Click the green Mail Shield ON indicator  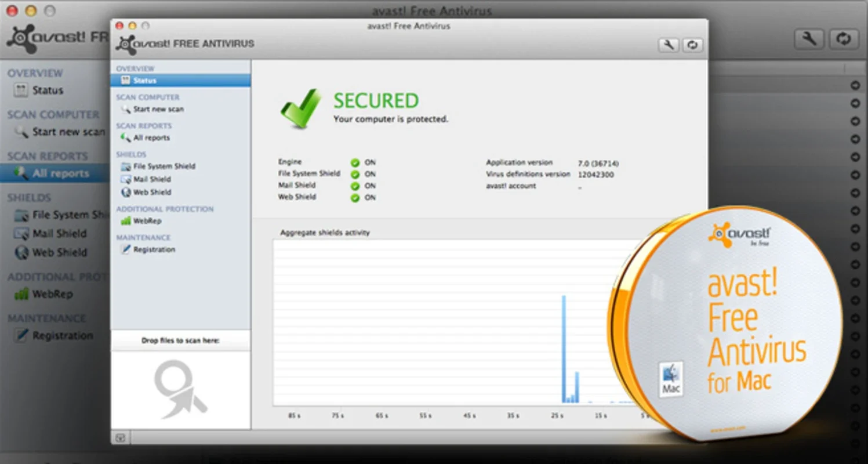[355, 186]
